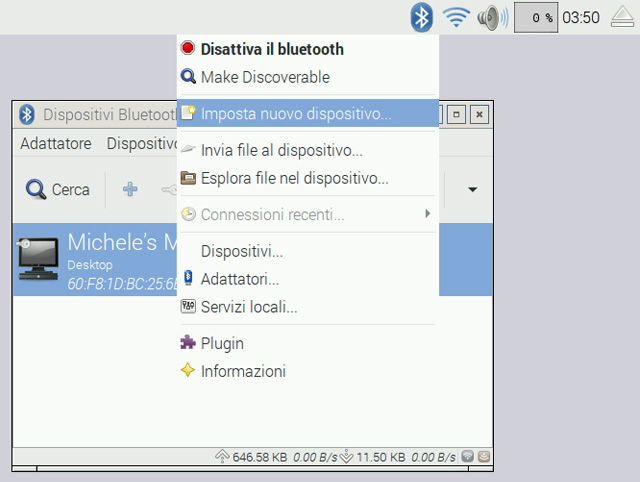Open the Wi-Fi network tray icon
Image resolution: width=640 pixels, height=482 pixels.
point(456,17)
